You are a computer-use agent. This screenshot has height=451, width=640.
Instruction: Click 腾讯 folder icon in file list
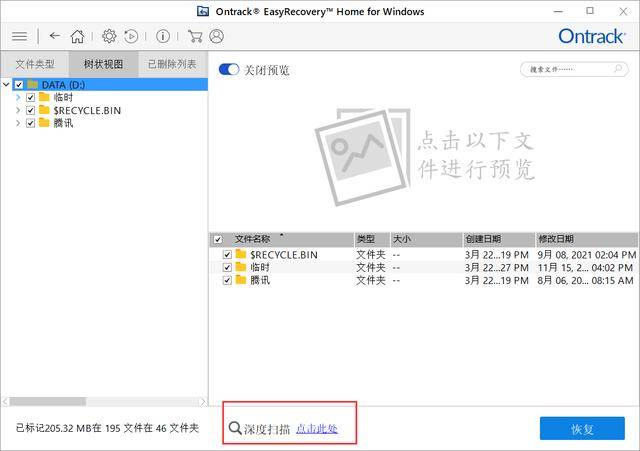point(241,280)
